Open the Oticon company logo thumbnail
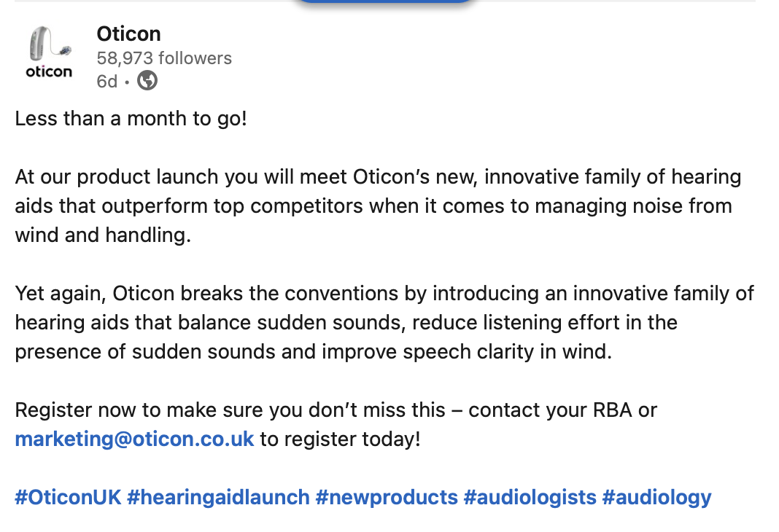779x532 pixels. pos(49,52)
